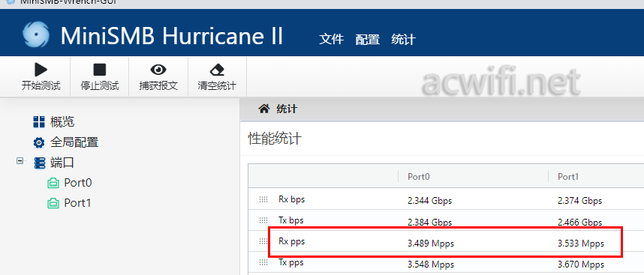Select the 端口 tree item label

[x=62, y=163]
